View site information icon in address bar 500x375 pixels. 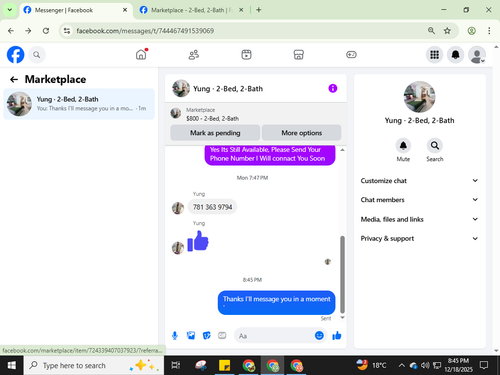click(x=67, y=31)
